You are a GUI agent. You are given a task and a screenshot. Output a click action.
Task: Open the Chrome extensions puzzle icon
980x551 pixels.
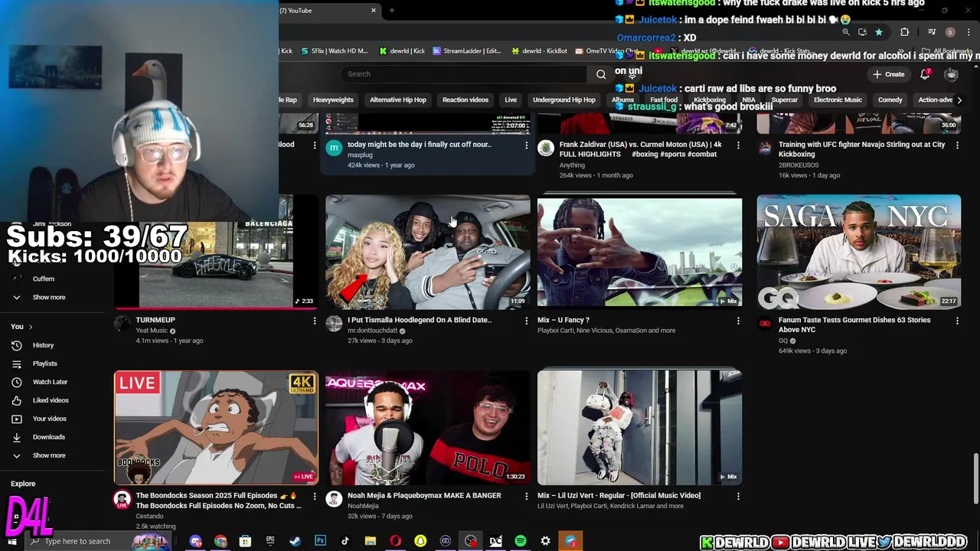pos(905,32)
